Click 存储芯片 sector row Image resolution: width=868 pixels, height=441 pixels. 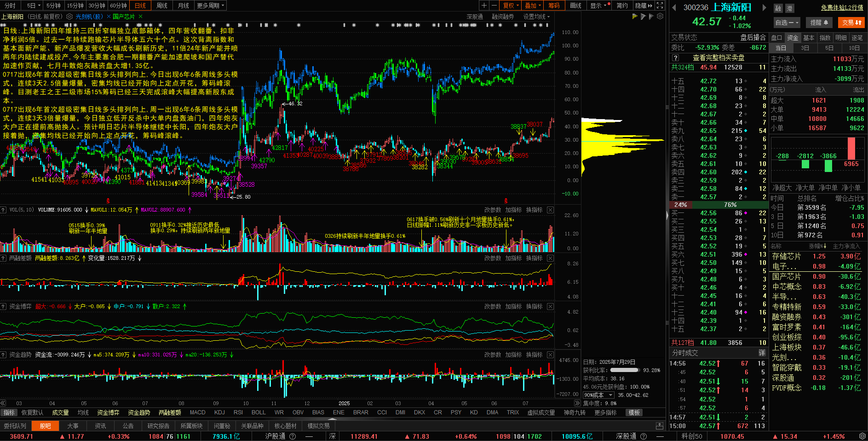tap(816, 256)
